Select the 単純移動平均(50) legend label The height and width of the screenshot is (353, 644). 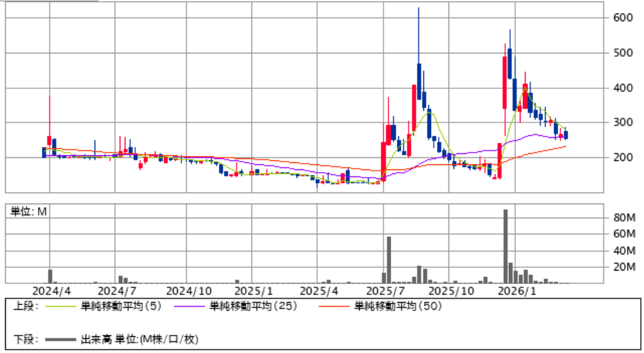(398, 307)
